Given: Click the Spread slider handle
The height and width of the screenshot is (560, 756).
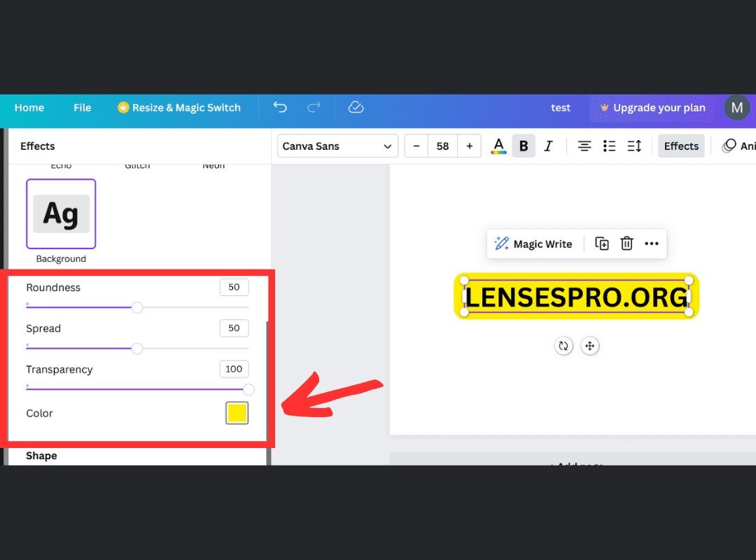Looking at the screenshot, I should click(x=137, y=349).
